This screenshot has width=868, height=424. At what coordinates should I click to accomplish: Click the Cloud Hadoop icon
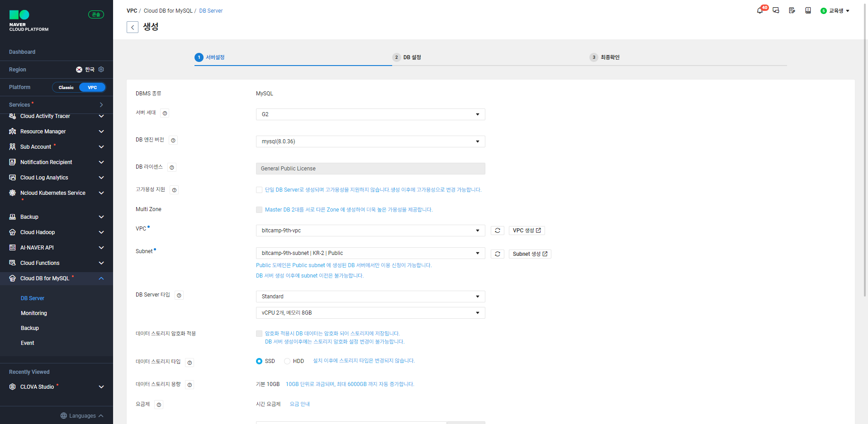(x=13, y=232)
